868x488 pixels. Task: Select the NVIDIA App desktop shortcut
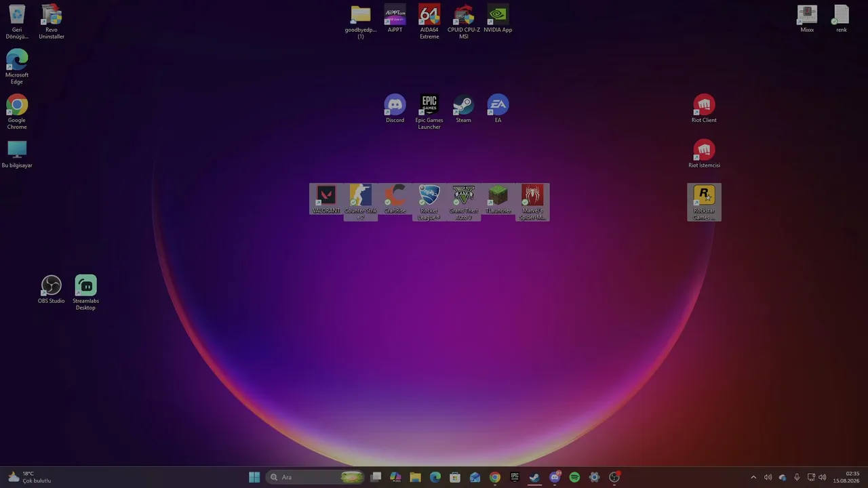(x=498, y=19)
